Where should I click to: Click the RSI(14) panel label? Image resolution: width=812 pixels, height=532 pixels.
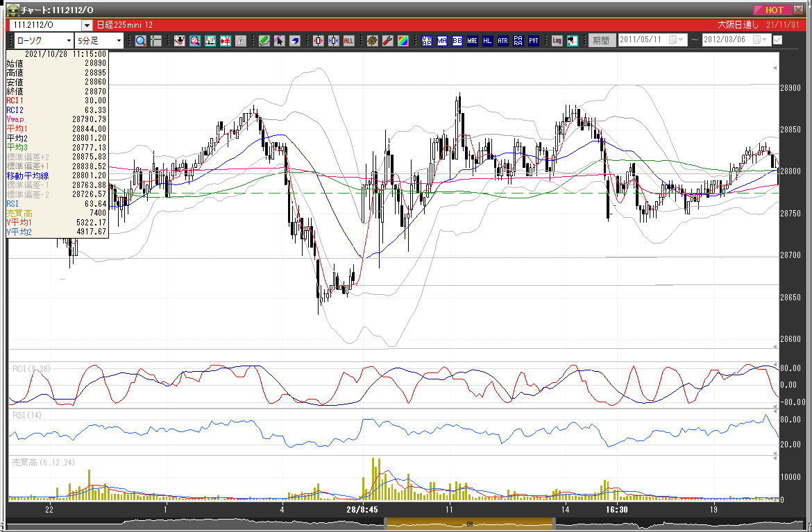point(27,415)
